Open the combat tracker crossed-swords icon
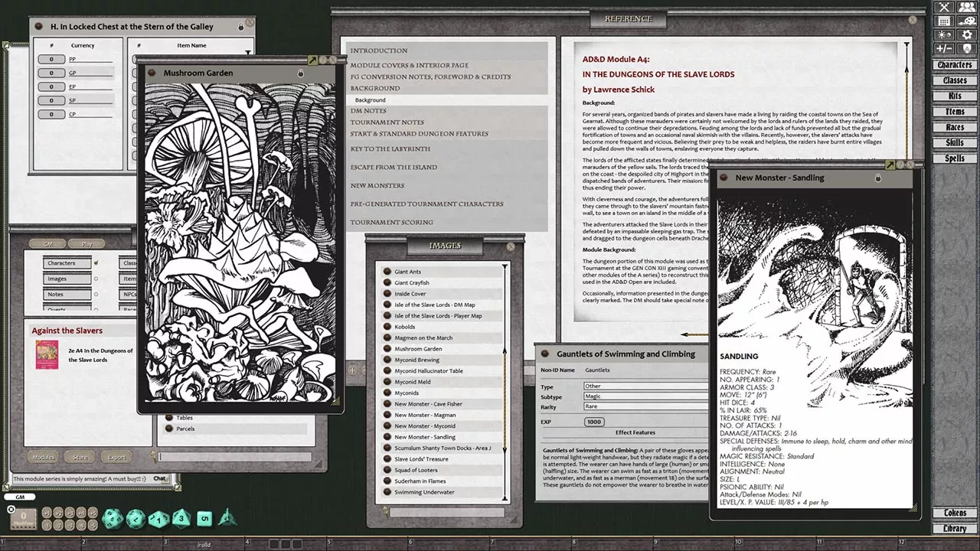Image resolution: width=980 pixels, height=551 pixels. (944, 7)
